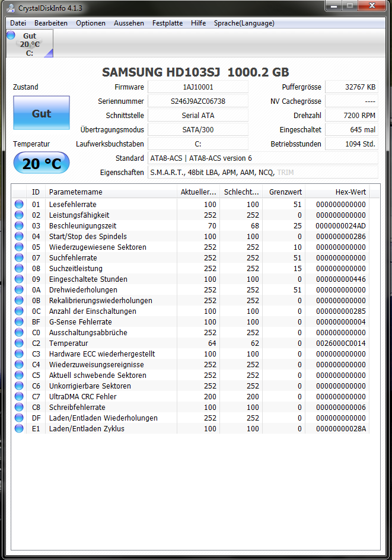Close the CrystalDiskInfo window
This screenshot has width=392, height=560.
point(372,6)
